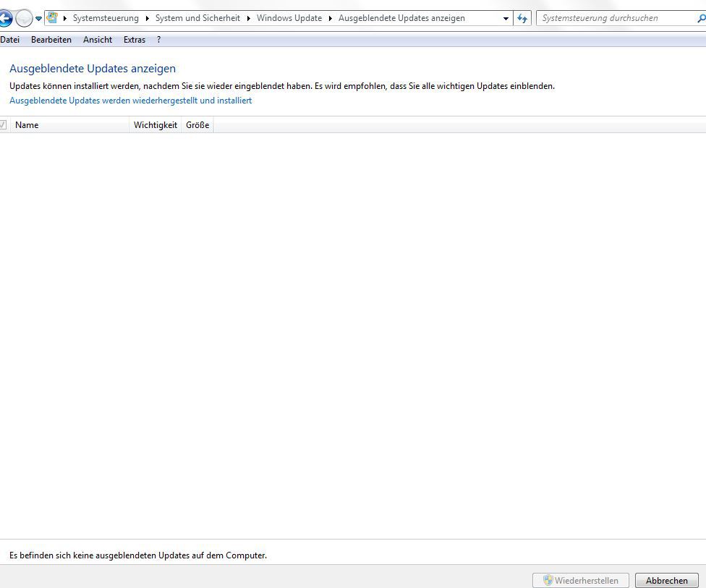The width and height of the screenshot is (706, 588).
Task: Open the address bar history dropdown
Action: point(506,19)
